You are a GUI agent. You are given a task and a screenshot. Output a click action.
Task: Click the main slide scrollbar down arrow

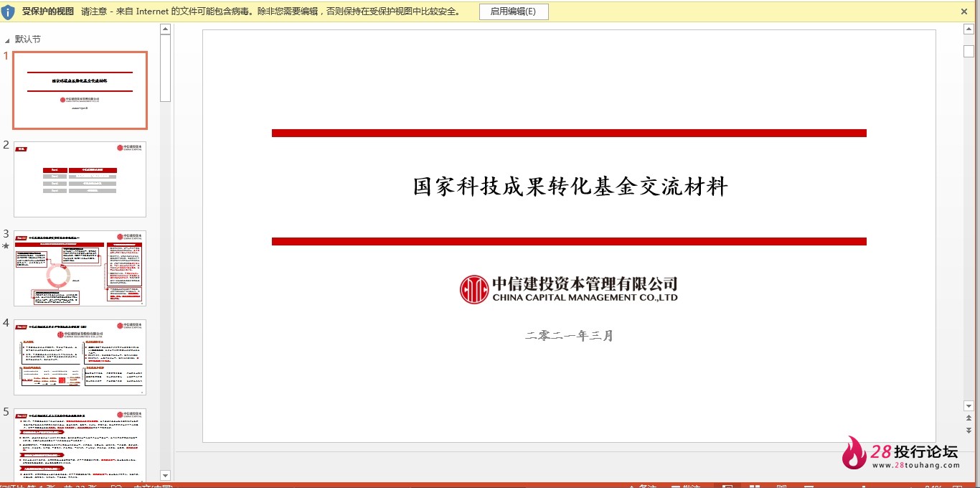(x=969, y=406)
